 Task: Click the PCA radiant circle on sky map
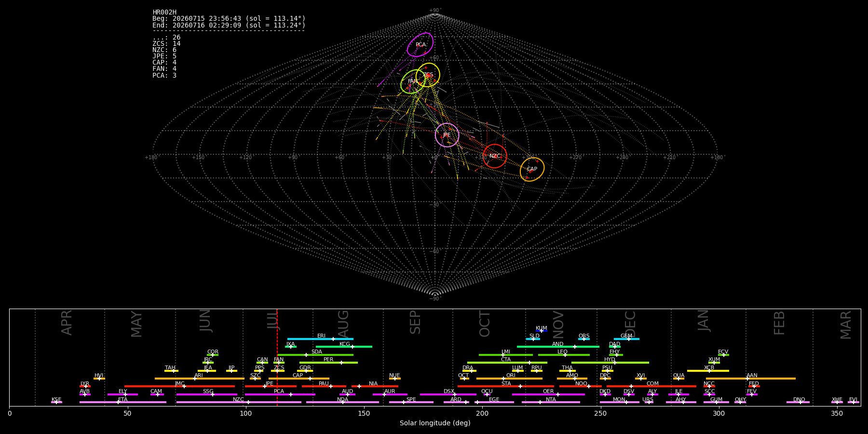pyautogui.click(x=420, y=44)
